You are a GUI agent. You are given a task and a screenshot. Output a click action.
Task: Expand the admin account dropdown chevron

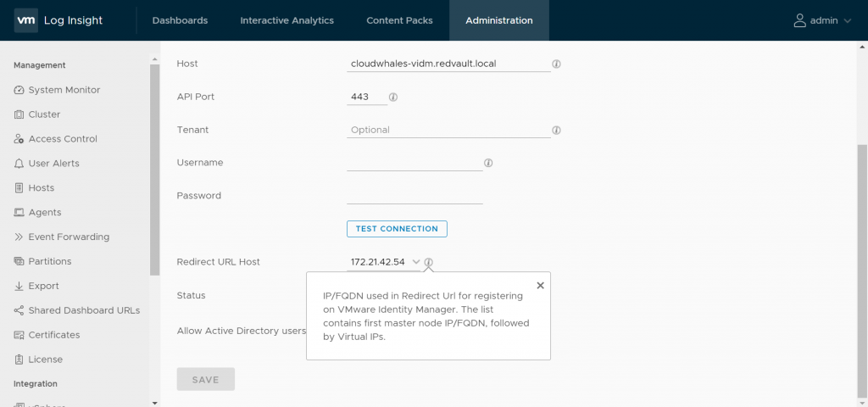848,21
